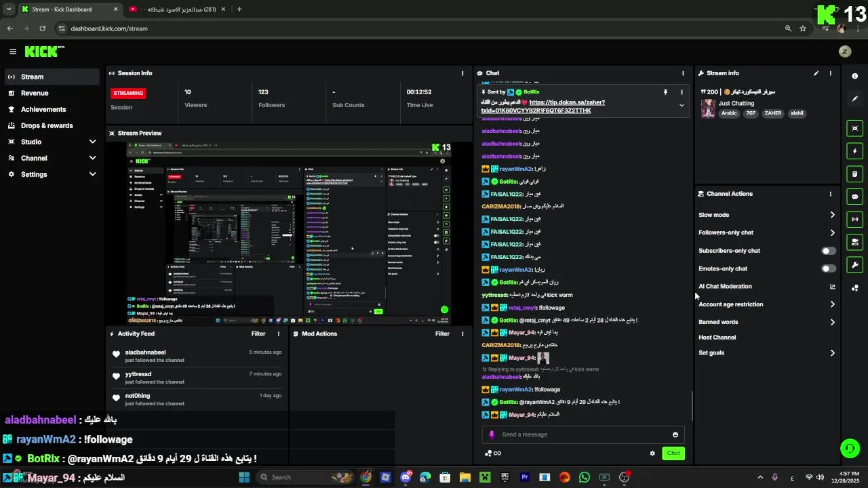Open WhatsApp from the taskbar

point(585,477)
